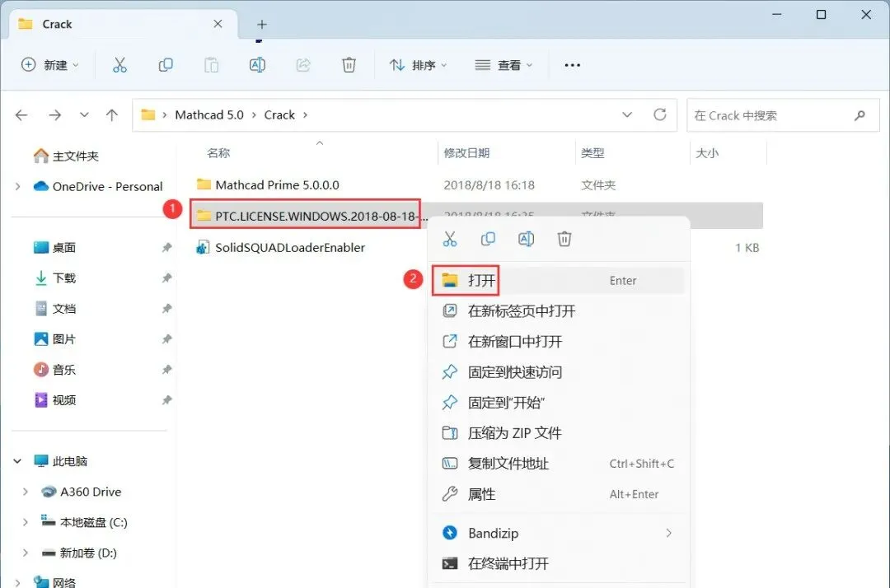
Task: Unpin 桌面 using its pin icon
Action: point(166,248)
